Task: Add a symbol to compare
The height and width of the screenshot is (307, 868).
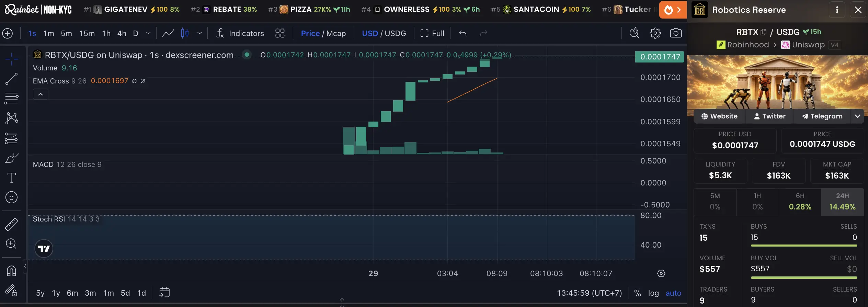Action: 8,33
